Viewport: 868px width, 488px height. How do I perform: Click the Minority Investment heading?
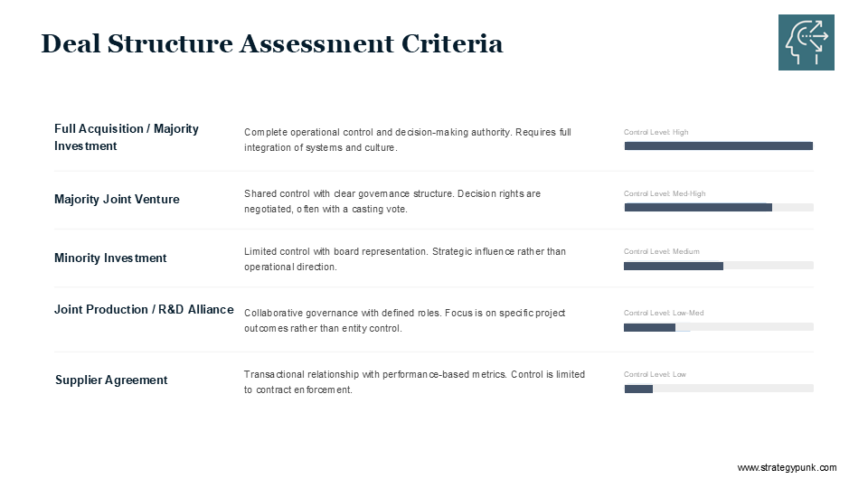click(110, 258)
